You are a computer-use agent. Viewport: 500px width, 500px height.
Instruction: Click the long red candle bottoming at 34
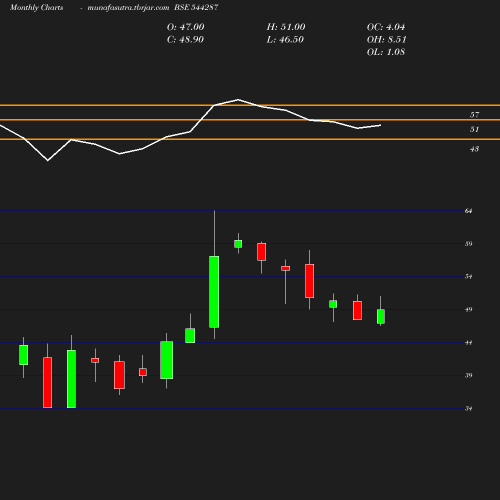[x=47, y=382]
